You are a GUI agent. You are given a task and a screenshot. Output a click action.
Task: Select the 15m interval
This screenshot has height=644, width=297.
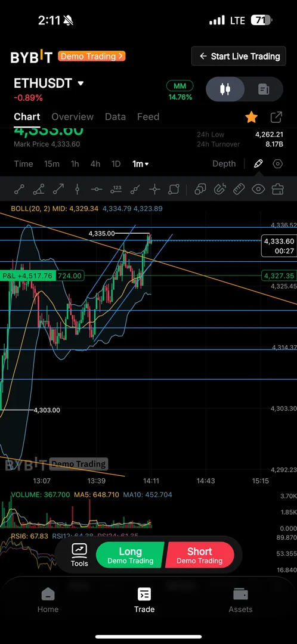(52, 164)
